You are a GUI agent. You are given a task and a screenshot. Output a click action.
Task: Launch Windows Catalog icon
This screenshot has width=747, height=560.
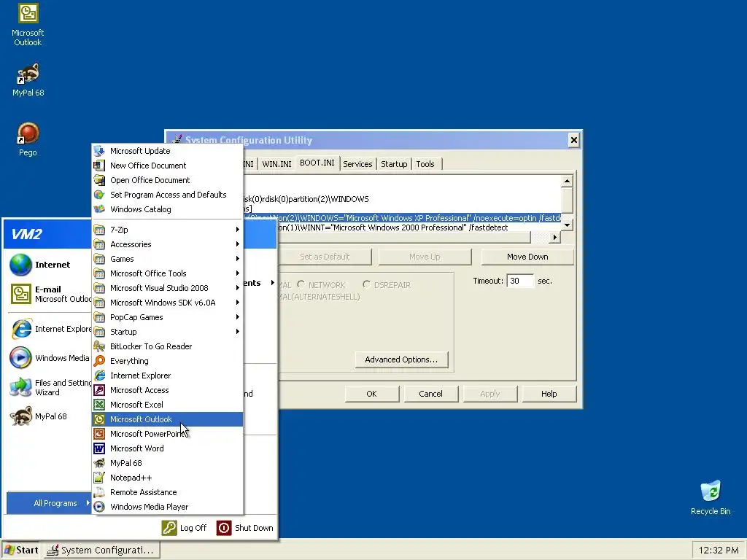(99, 209)
